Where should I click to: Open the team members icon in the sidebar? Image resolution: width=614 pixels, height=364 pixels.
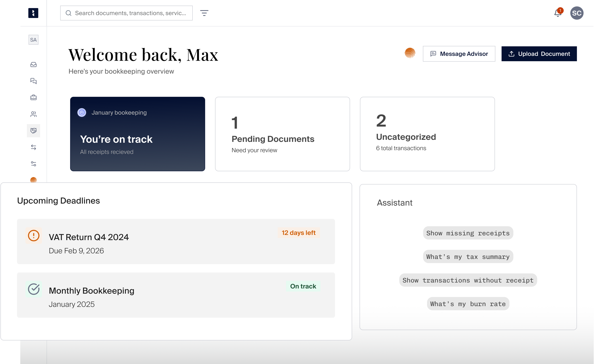point(34,114)
